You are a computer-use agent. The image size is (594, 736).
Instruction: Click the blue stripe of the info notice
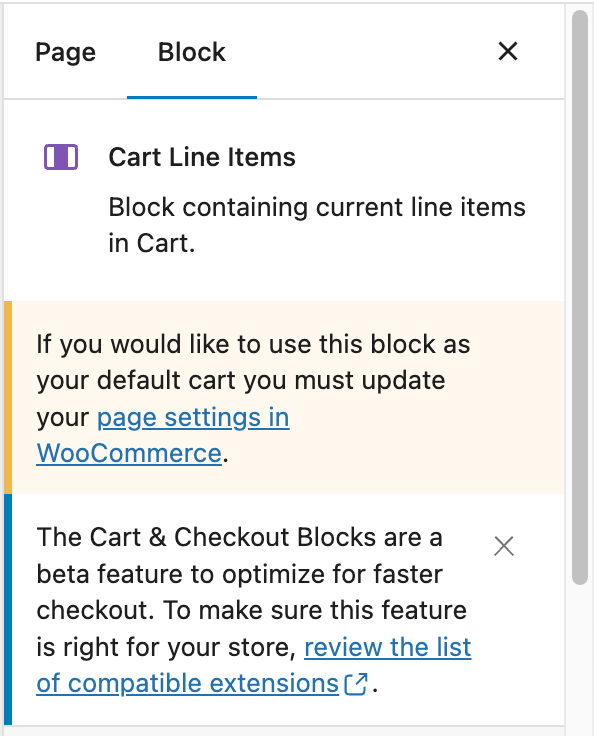click(x=8, y=609)
